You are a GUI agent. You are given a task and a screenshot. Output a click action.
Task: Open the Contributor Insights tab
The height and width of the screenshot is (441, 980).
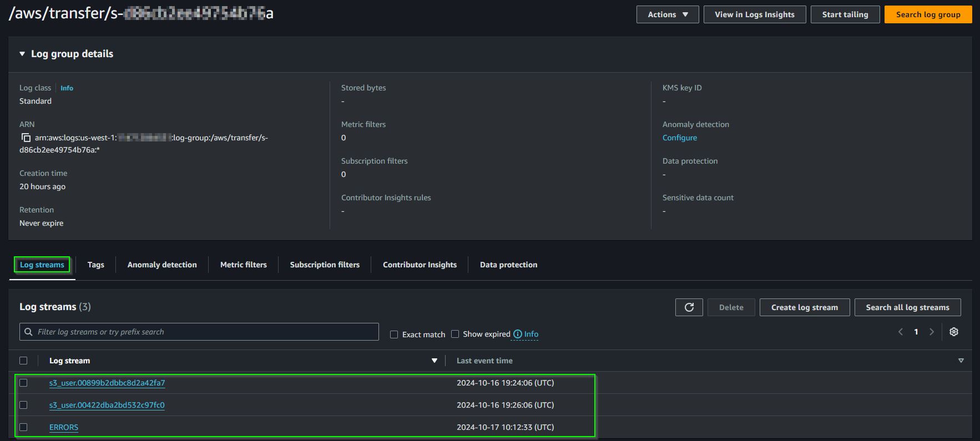420,265
